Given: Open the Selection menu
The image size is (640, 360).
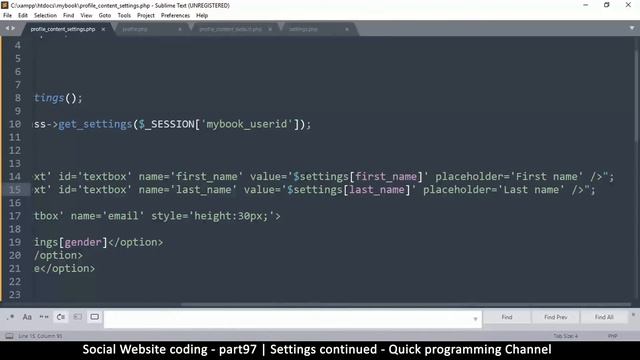Looking at the screenshot, I should pos(45,16).
